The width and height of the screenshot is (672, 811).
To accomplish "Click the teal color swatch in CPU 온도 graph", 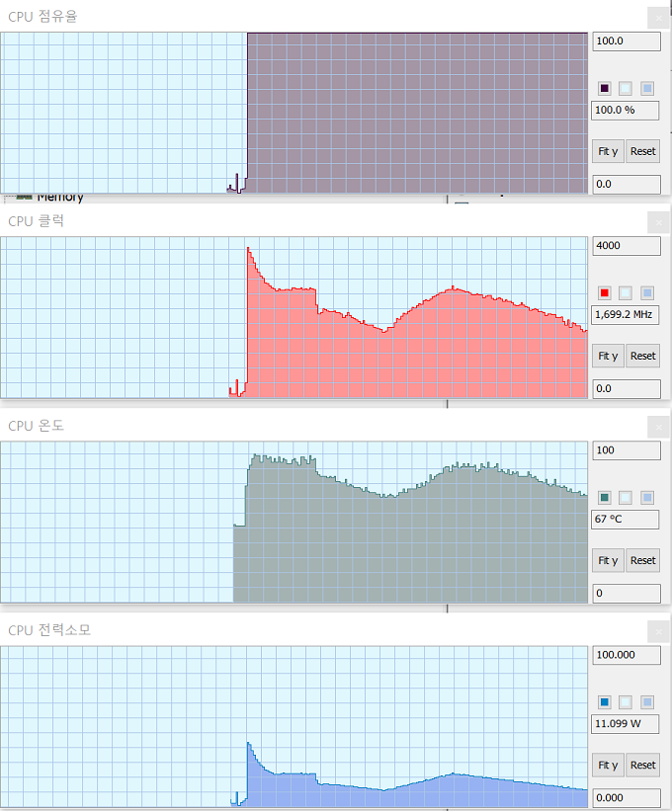I will [604, 498].
